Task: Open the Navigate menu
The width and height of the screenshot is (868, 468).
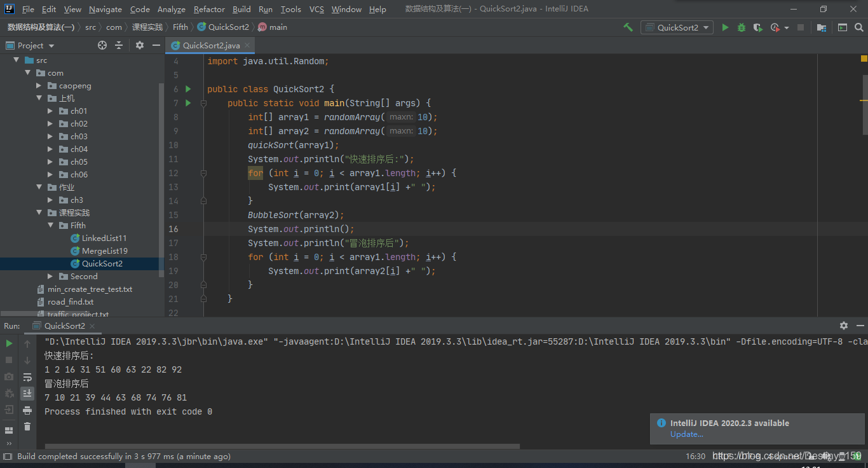Action: (105, 9)
